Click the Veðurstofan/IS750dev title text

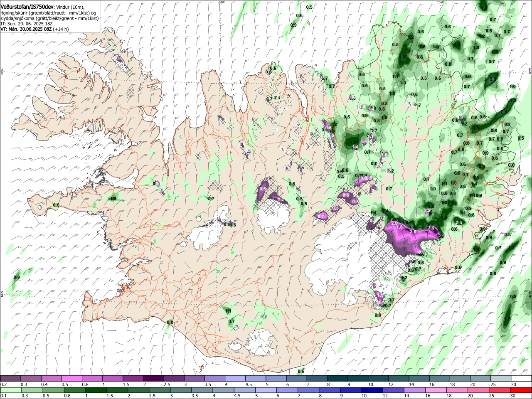coord(27,7)
